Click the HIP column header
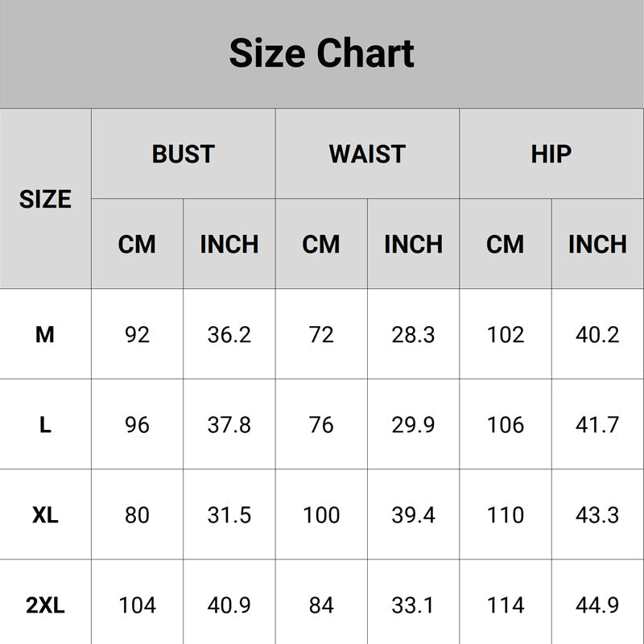This screenshot has height=644, width=644. click(x=551, y=154)
